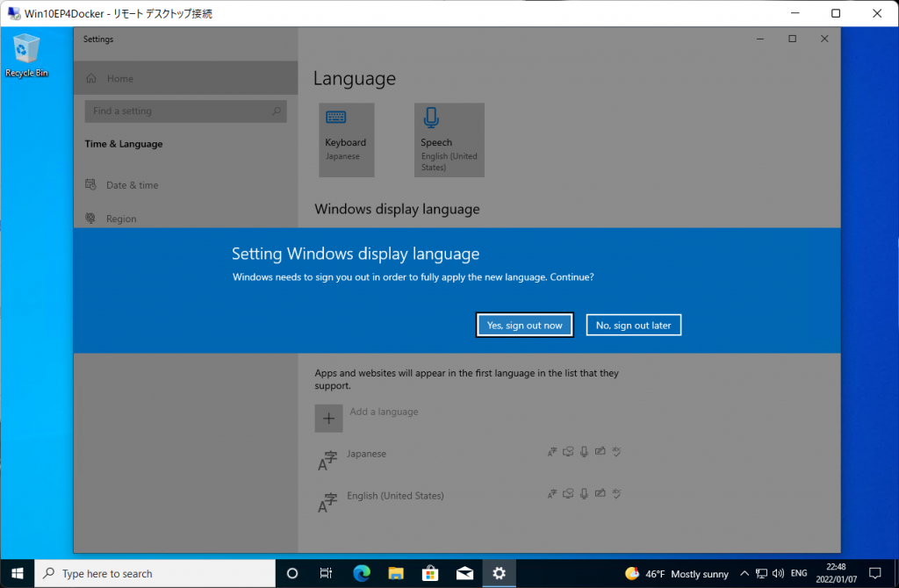
Task: Show hidden system tray icons
Action: [744, 573]
